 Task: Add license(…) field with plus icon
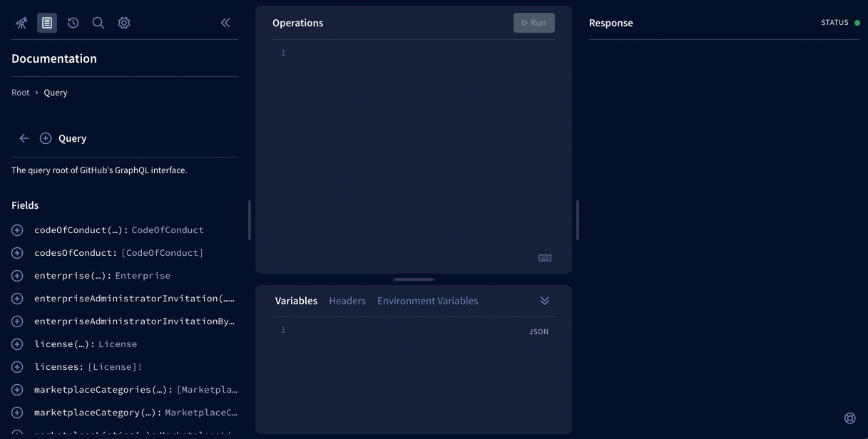click(17, 344)
